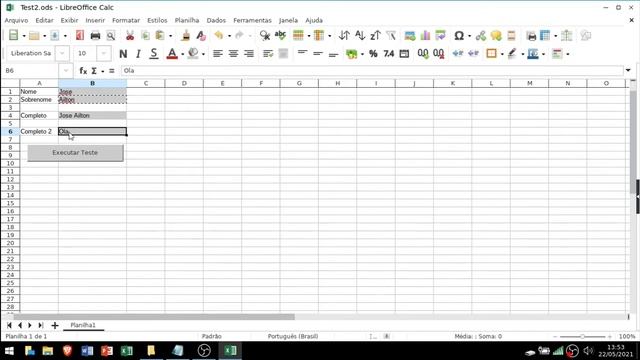The image size is (640, 360).
Task: Click the Open file folder icon
Action: pyautogui.click(x=34, y=36)
